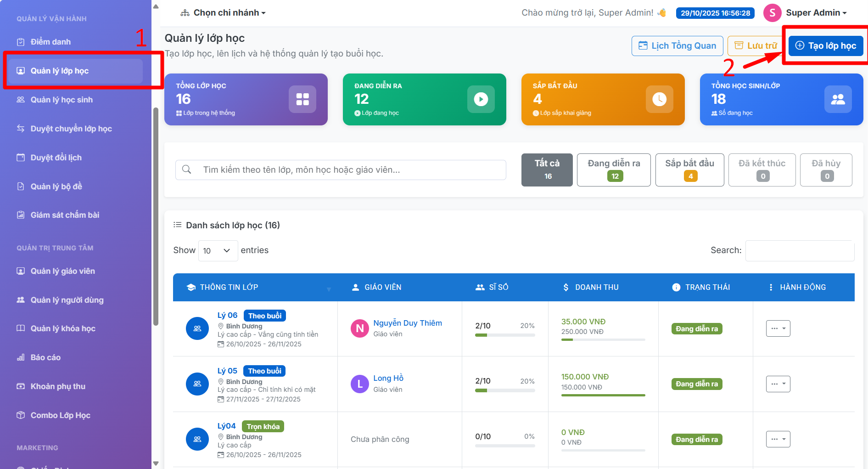Click the play icon in Đang diễn ra card
The image size is (868, 469).
[x=481, y=99]
